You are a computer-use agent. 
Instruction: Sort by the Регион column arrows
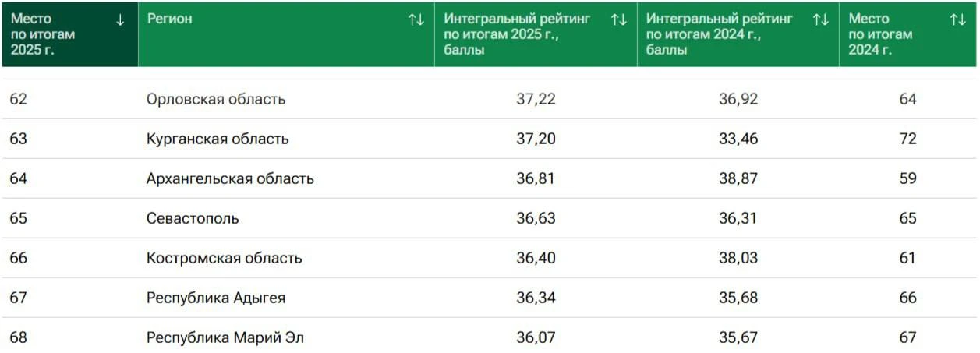(416, 20)
